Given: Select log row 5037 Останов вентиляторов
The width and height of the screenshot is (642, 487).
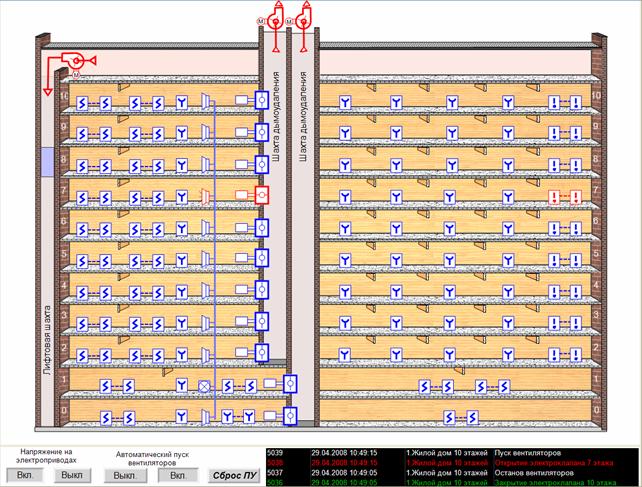Looking at the screenshot, I should (x=452, y=473).
